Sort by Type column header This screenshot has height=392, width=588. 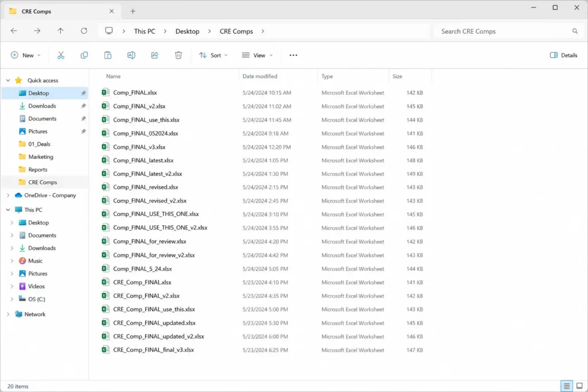(327, 76)
